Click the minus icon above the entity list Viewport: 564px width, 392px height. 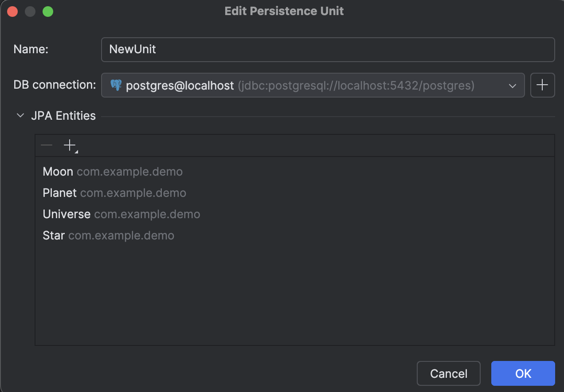[46, 145]
